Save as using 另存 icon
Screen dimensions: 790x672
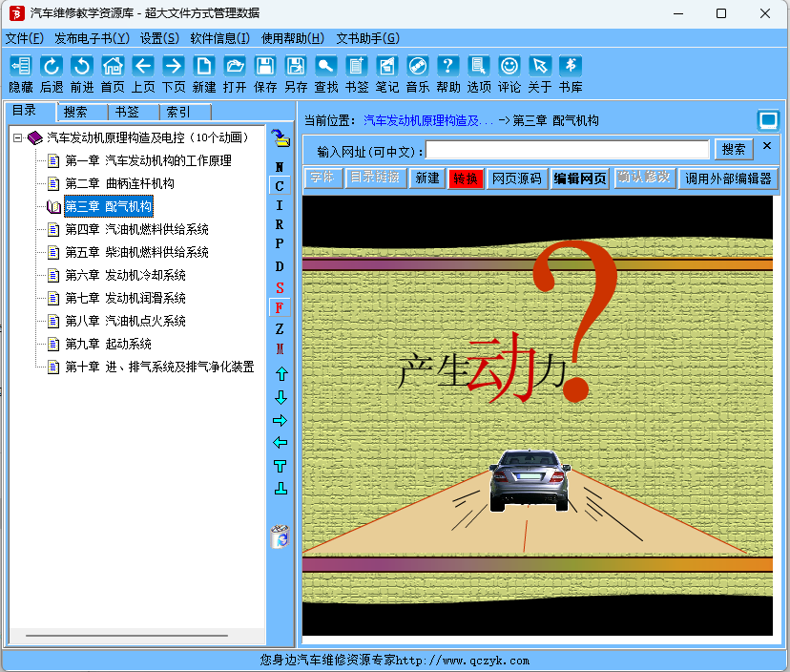point(296,66)
